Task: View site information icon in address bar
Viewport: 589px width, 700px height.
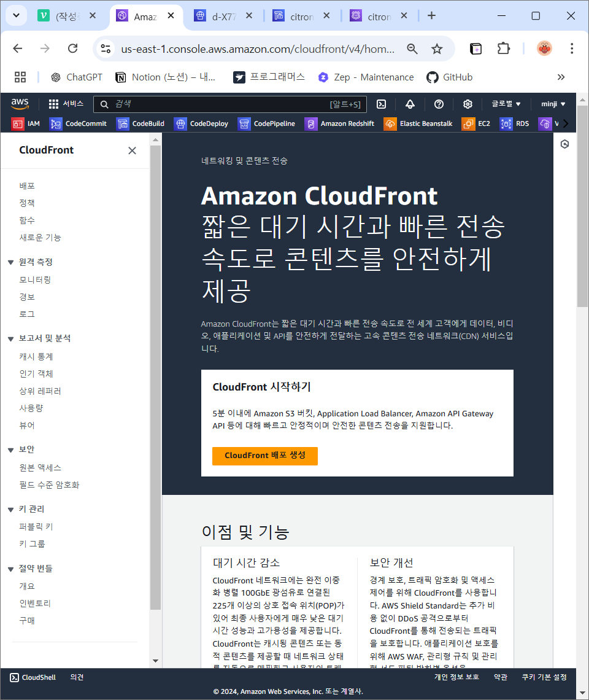Action: point(106,49)
